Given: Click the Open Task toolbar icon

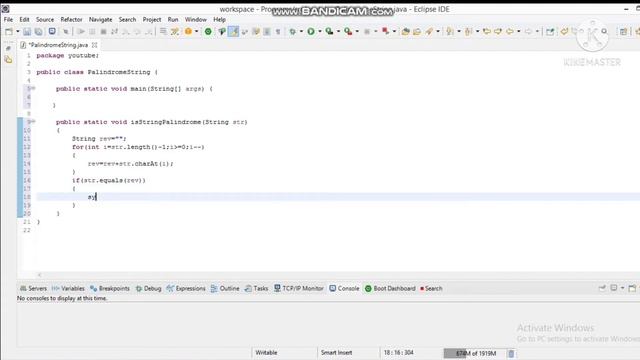Looking at the screenshot, I should tap(417, 31).
